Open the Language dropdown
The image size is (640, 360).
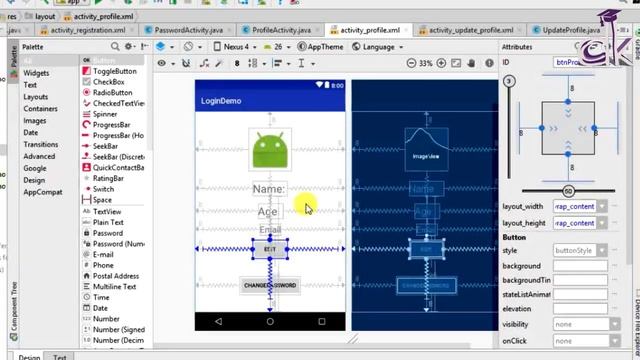378,47
